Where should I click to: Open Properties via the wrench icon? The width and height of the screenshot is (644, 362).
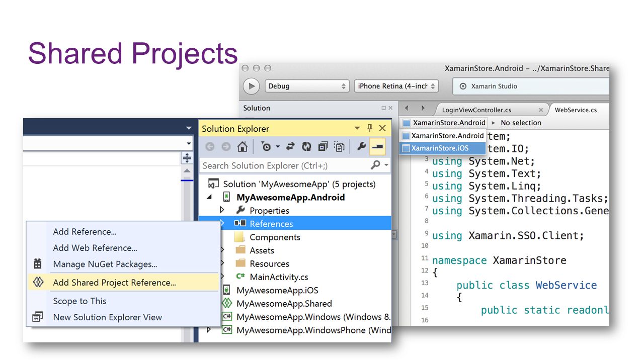(x=361, y=147)
